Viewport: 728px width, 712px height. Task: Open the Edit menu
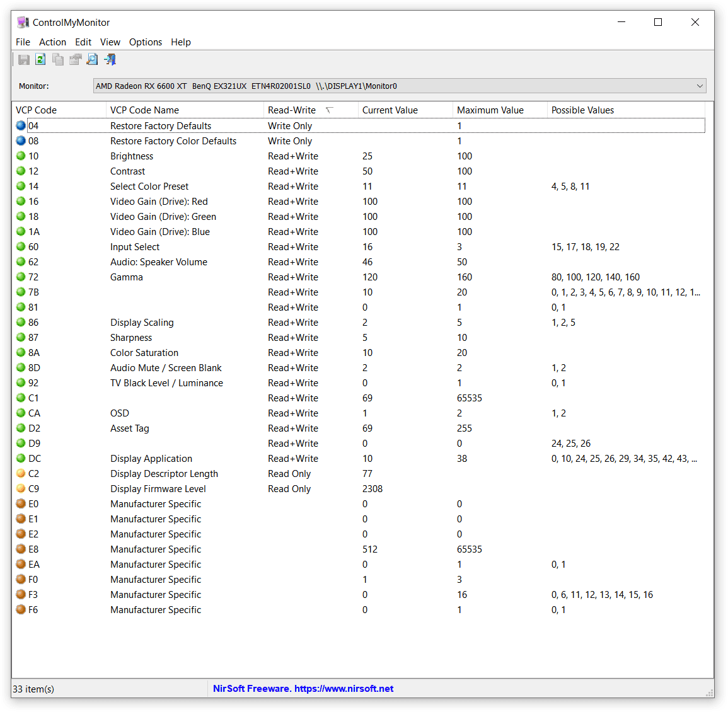click(83, 42)
